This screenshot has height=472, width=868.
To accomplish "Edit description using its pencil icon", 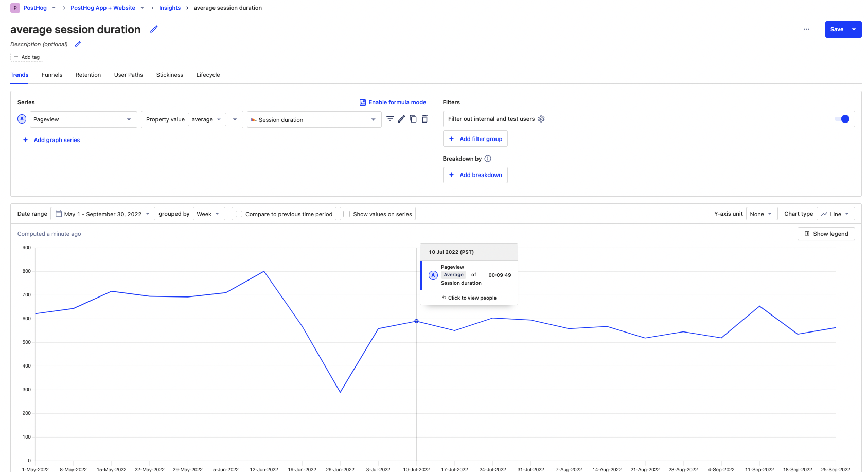I will pos(78,44).
